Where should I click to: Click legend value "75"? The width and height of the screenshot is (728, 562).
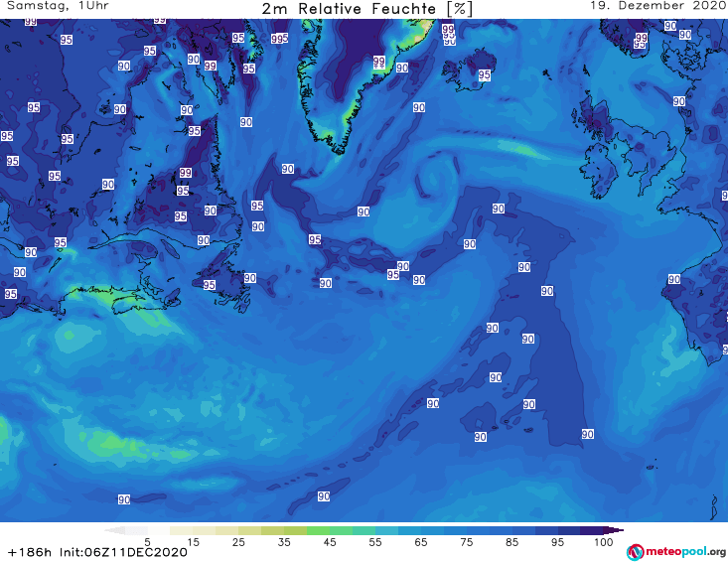(466, 542)
